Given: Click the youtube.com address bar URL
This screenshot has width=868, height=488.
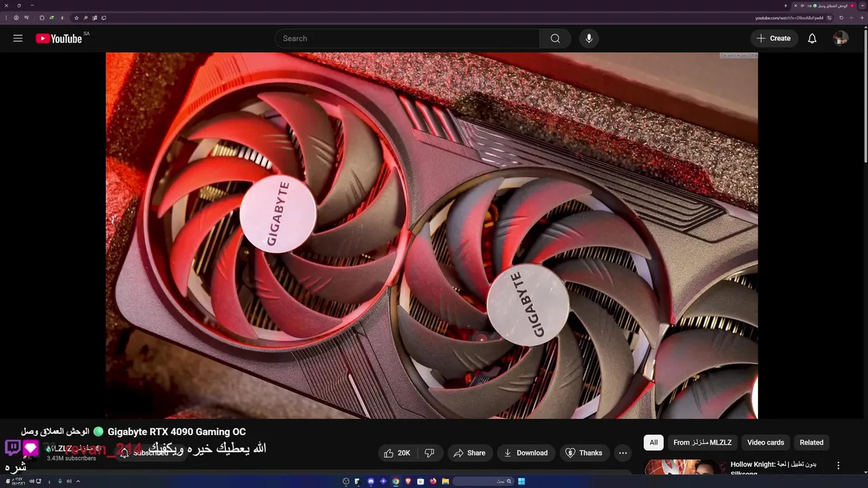Looking at the screenshot, I should tap(789, 18).
